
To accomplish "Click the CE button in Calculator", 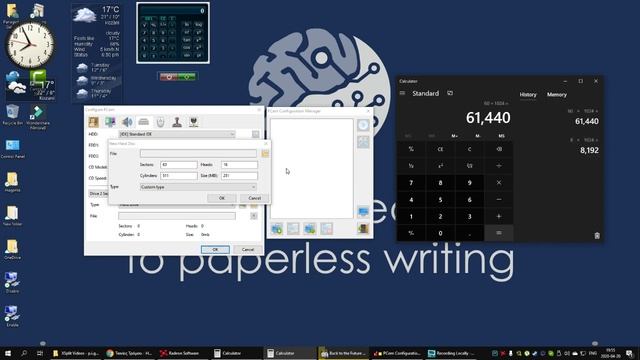I will pyautogui.click(x=440, y=149).
